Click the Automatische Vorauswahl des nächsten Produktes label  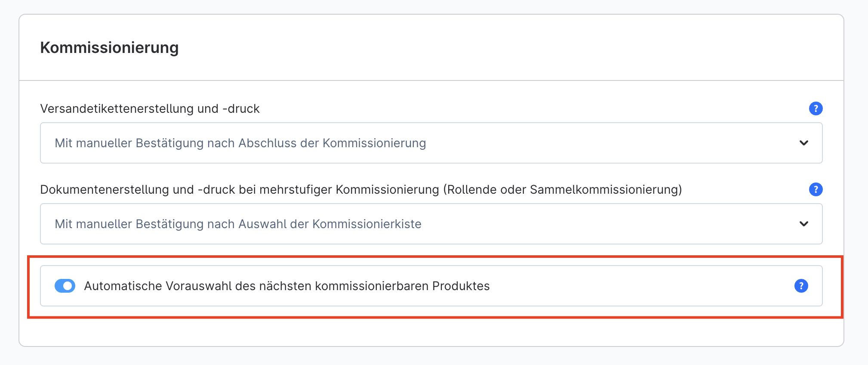pyautogui.click(x=286, y=286)
